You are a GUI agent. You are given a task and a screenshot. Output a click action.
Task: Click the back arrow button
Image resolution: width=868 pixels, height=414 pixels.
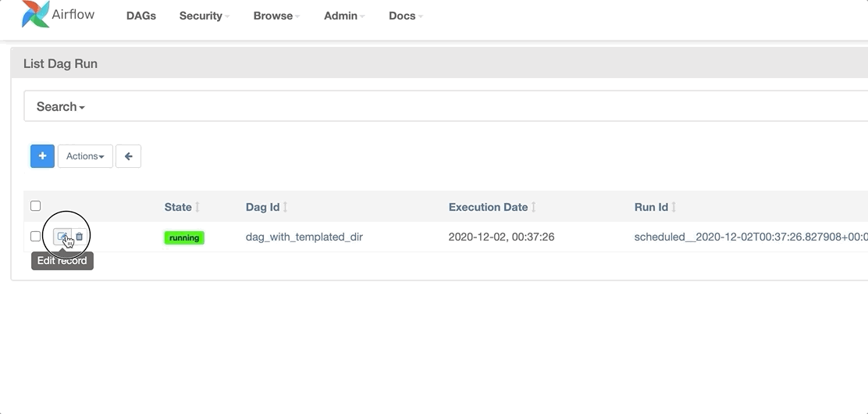129,156
